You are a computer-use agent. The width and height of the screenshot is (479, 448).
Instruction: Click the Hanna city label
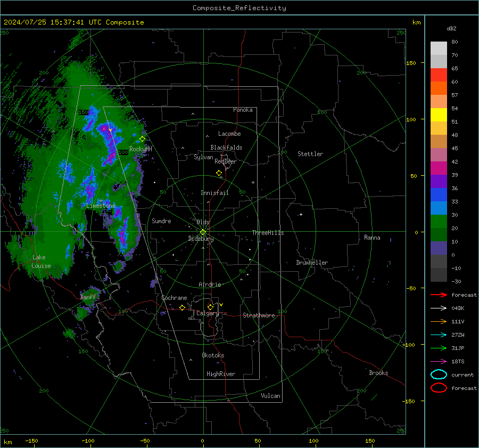(372, 238)
